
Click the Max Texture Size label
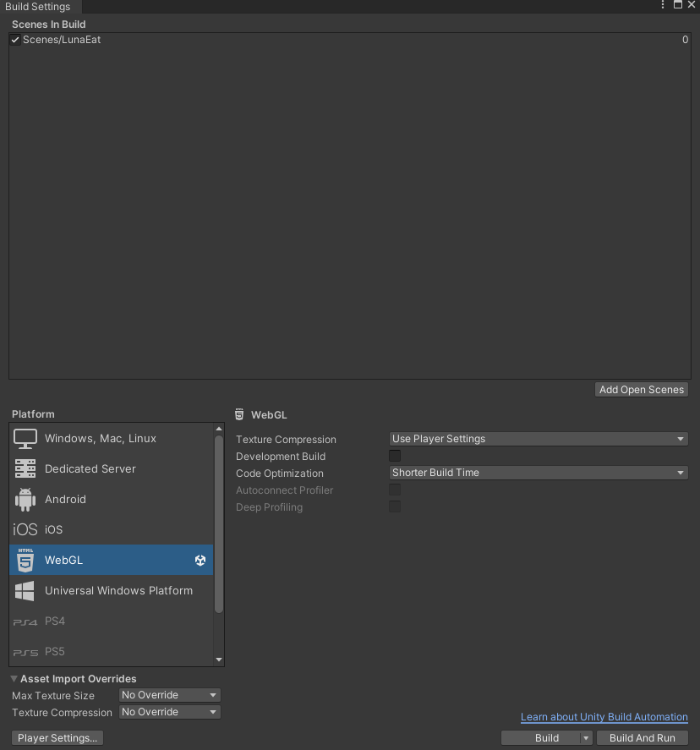[53, 696]
